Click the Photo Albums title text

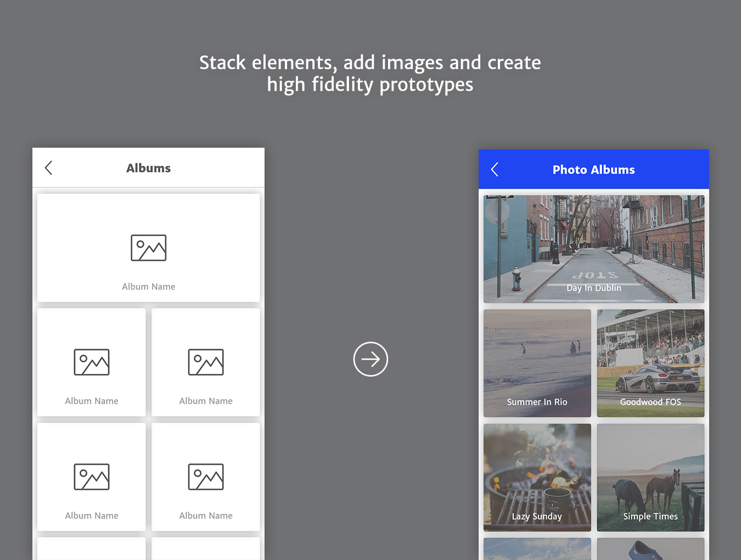[x=593, y=170]
